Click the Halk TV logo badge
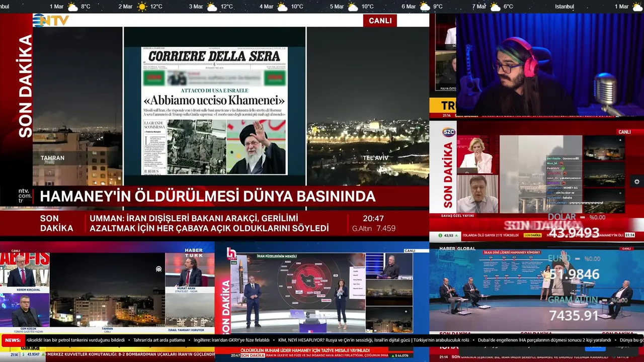 click(x=231, y=253)
